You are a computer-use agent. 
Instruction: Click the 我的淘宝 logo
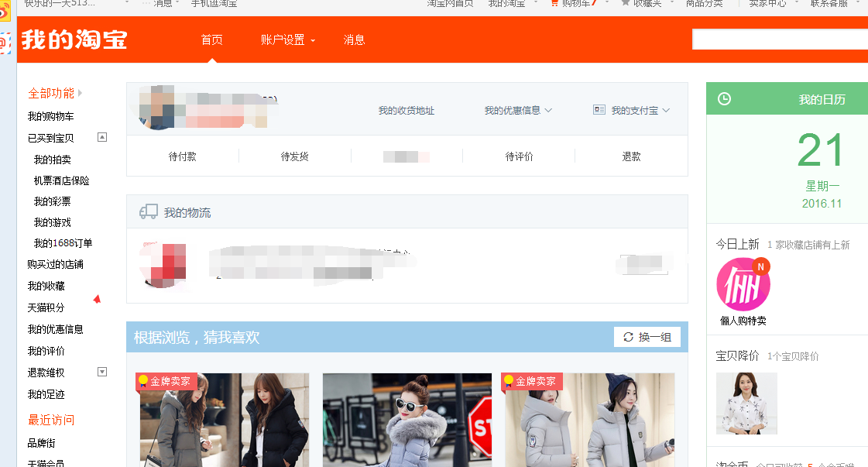[75, 40]
